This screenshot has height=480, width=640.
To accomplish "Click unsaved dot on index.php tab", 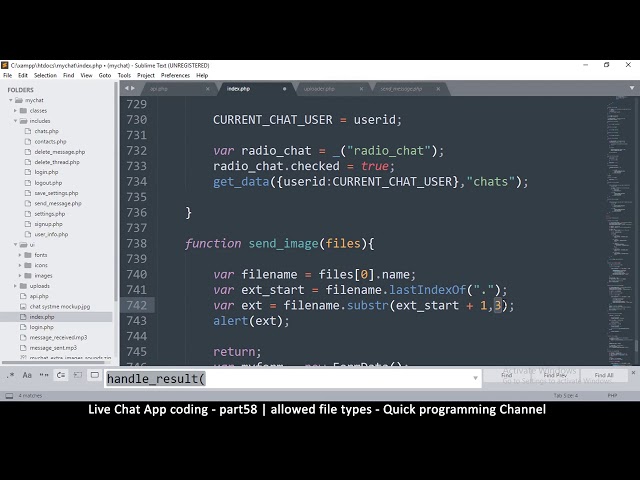I will tap(284, 89).
